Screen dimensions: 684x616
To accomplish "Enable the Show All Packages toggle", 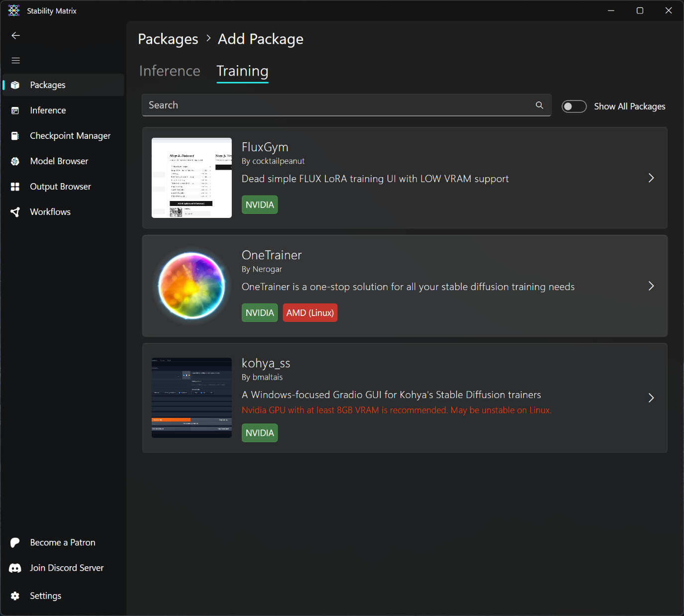I will 574,106.
